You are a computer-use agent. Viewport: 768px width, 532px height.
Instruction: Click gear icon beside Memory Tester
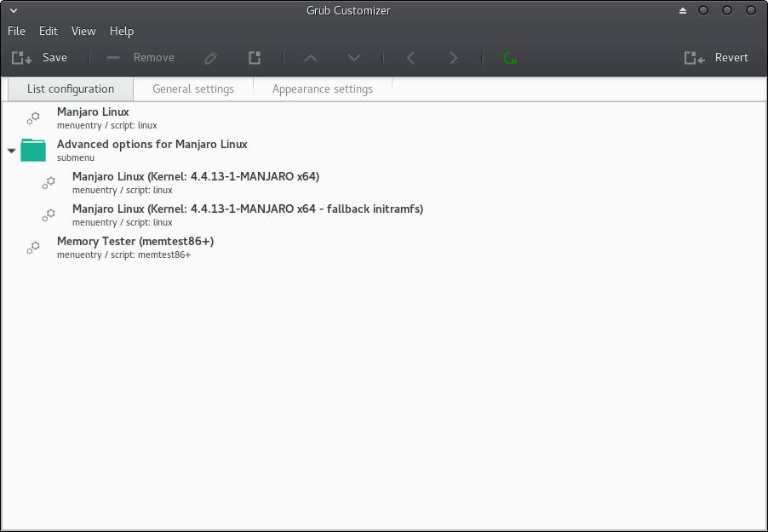tap(33, 248)
